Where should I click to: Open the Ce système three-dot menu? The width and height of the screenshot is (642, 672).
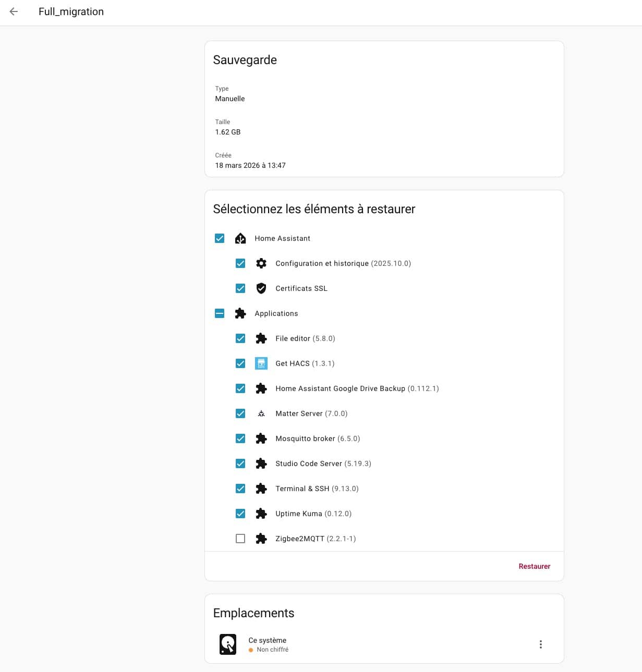tap(541, 644)
